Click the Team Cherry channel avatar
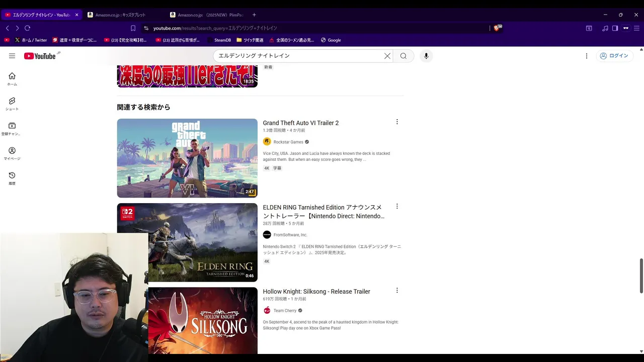 tap(267, 310)
